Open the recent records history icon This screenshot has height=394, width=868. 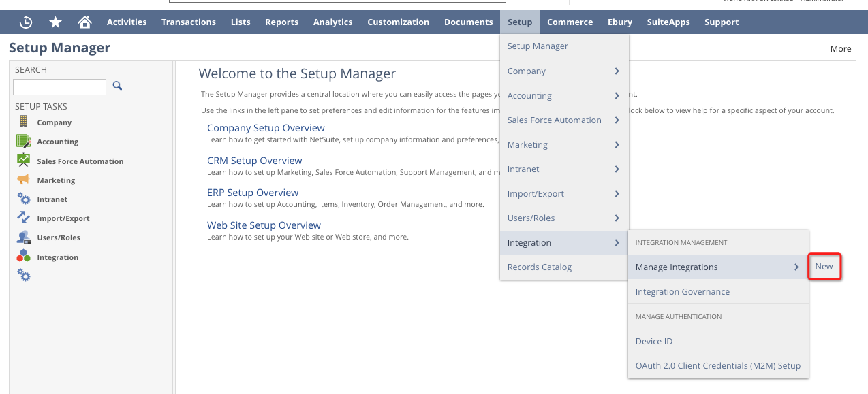pyautogui.click(x=26, y=22)
